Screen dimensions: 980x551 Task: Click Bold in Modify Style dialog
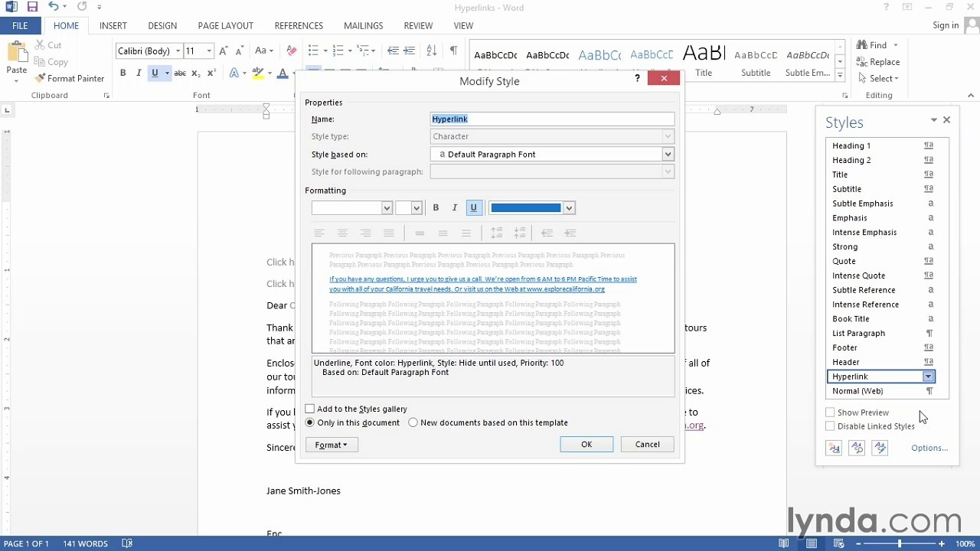(436, 208)
